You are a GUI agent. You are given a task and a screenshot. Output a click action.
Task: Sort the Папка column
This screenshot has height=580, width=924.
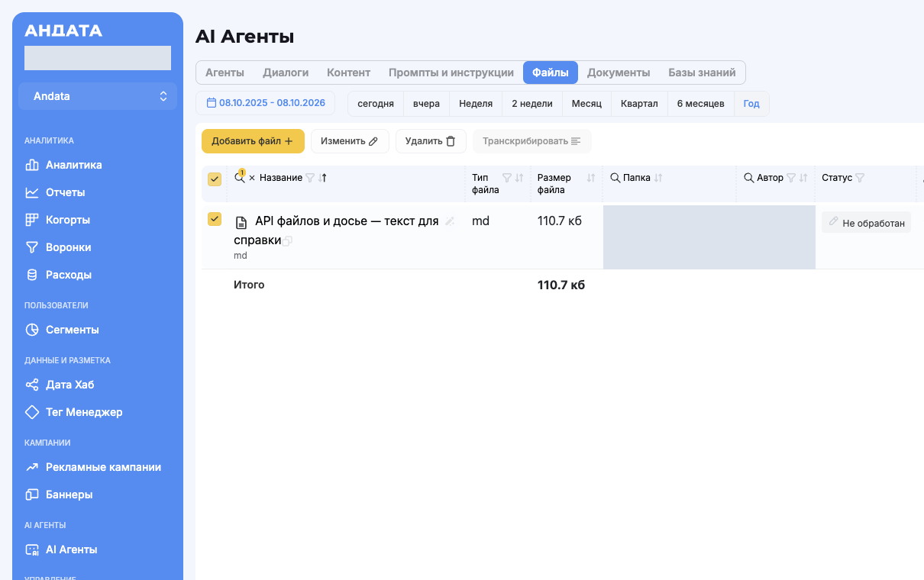658,178
